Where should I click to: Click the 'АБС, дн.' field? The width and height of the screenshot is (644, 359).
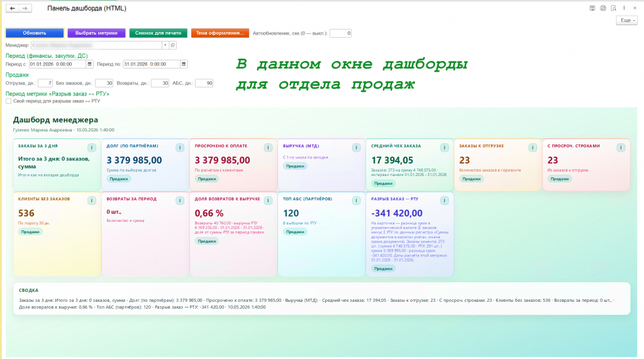tap(204, 83)
